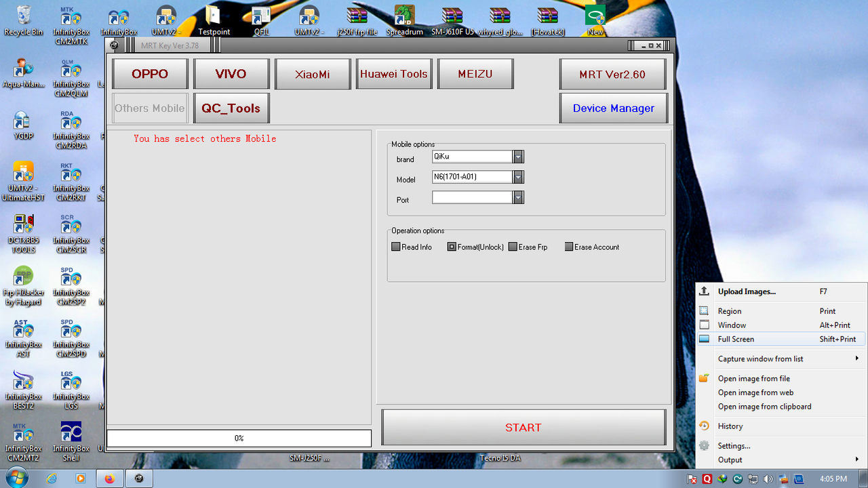Select Window capture in the menu
This screenshot has width=868, height=488.
coord(782,325)
